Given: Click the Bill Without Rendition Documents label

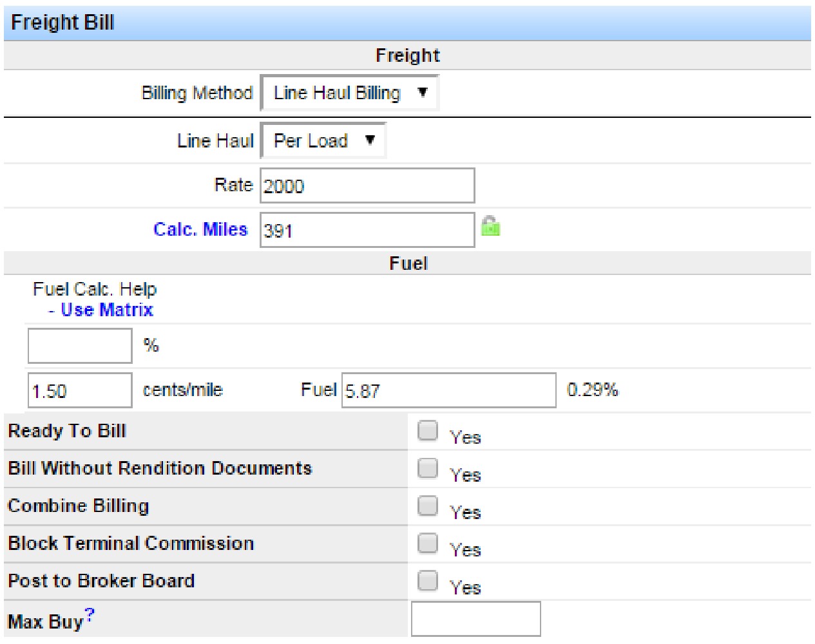Looking at the screenshot, I should pos(160,468).
